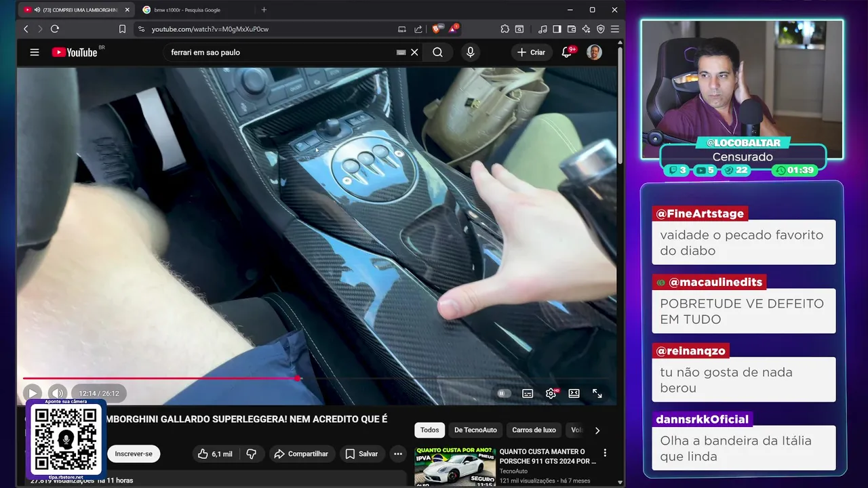The height and width of the screenshot is (488, 868).
Task: Show the browser sidebar panel
Action: pyautogui.click(x=557, y=29)
